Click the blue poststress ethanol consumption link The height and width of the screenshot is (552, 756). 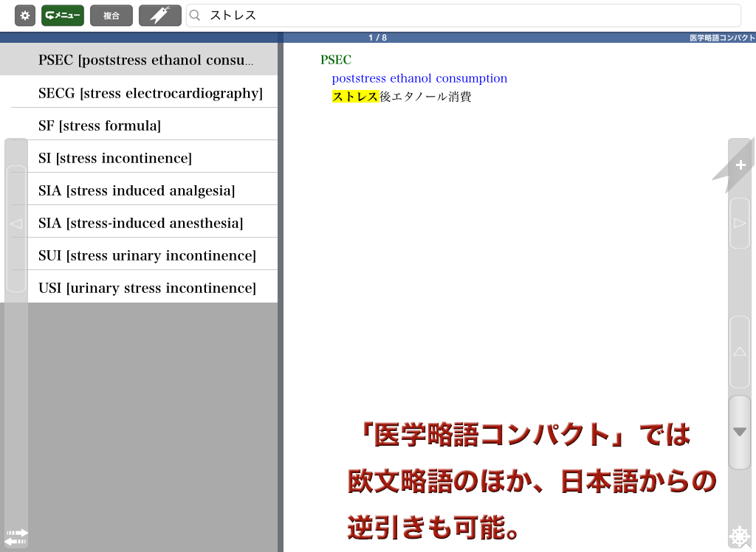[x=419, y=78]
